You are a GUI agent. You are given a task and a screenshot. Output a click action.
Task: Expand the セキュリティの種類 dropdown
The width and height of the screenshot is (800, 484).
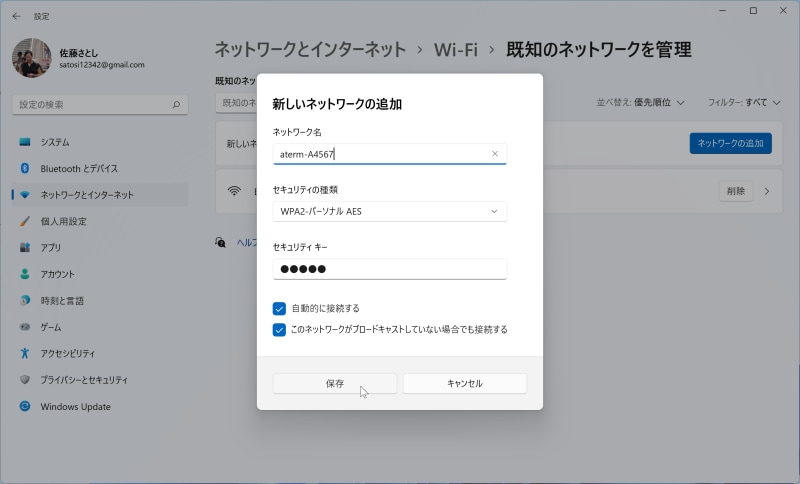pyautogui.click(x=389, y=211)
